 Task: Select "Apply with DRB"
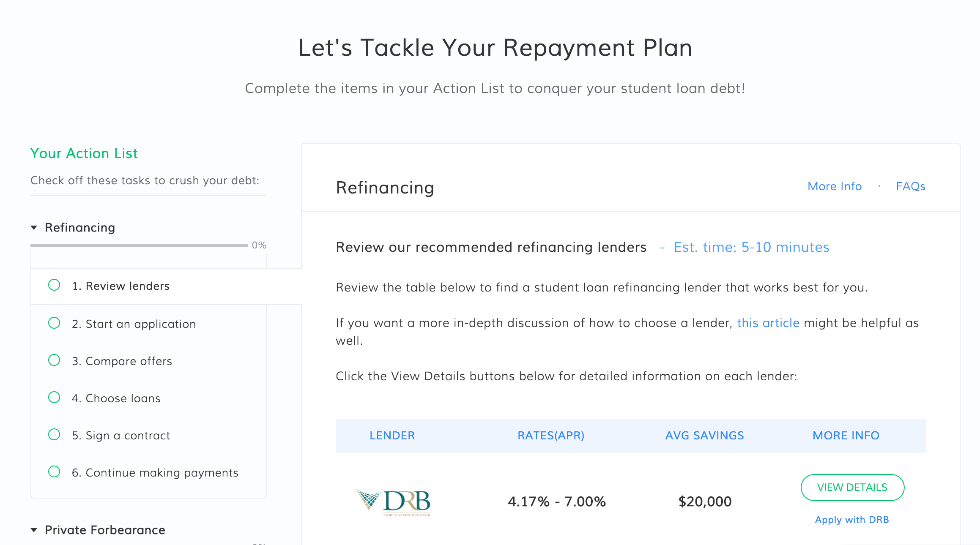pos(852,519)
